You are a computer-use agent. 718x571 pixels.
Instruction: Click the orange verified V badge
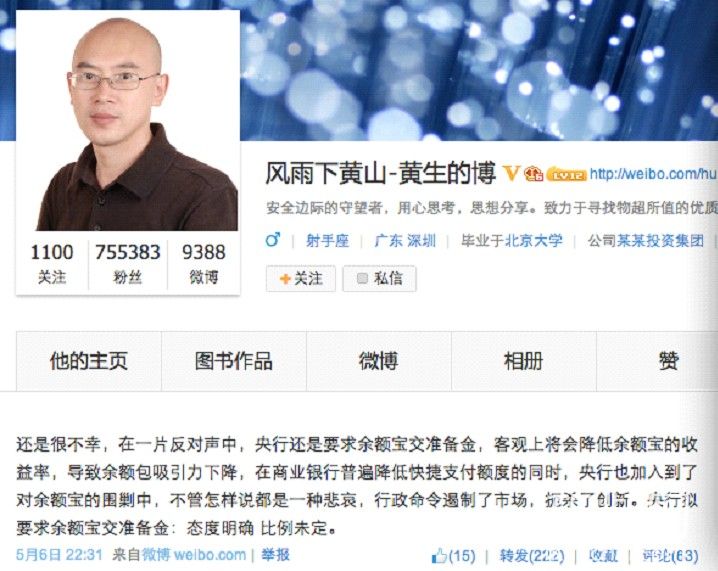click(511, 174)
